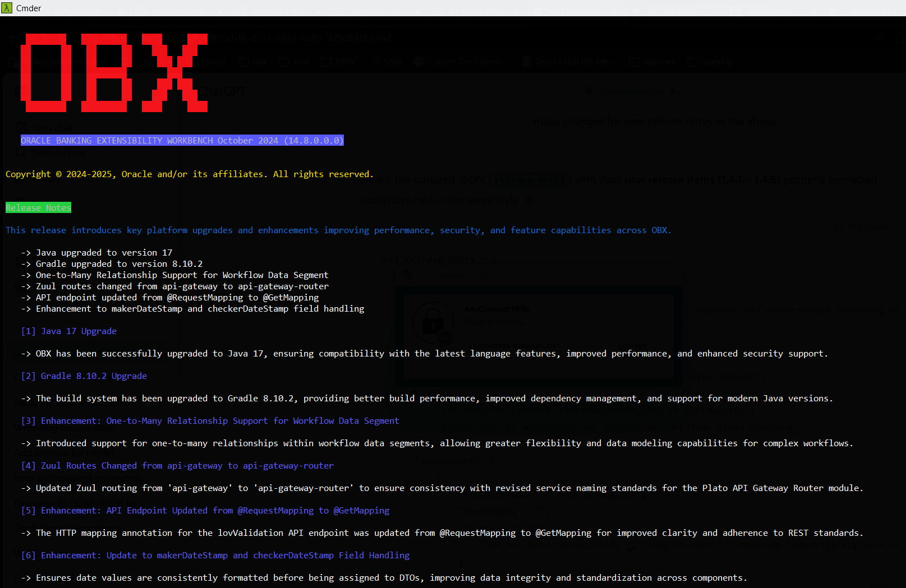906x588 pixels.
Task: Click the Copyright 2024-2025 Oracle line
Action: (190, 174)
